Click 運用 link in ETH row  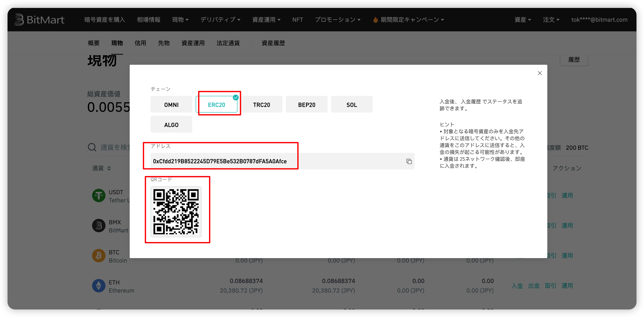coord(567,286)
